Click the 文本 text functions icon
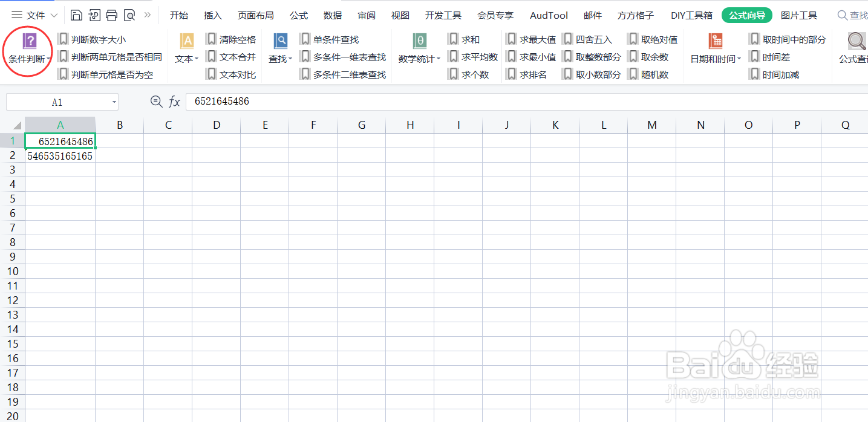Screen dimensions: 868x422 (187, 41)
